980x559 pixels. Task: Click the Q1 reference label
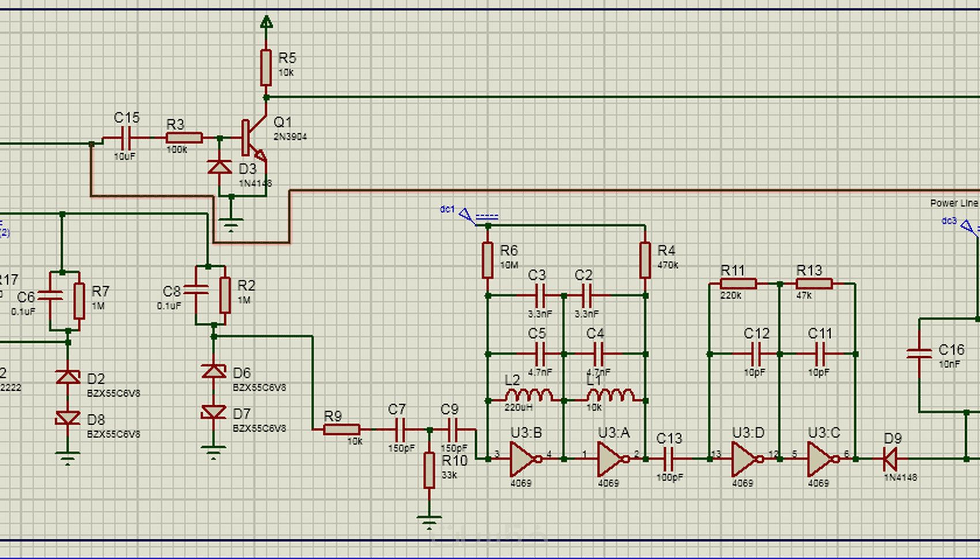pyautogui.click(x=282, y=122)
